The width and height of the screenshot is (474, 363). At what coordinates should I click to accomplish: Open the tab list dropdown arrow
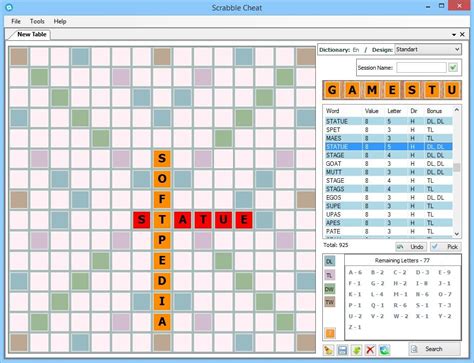pos(454,35)
